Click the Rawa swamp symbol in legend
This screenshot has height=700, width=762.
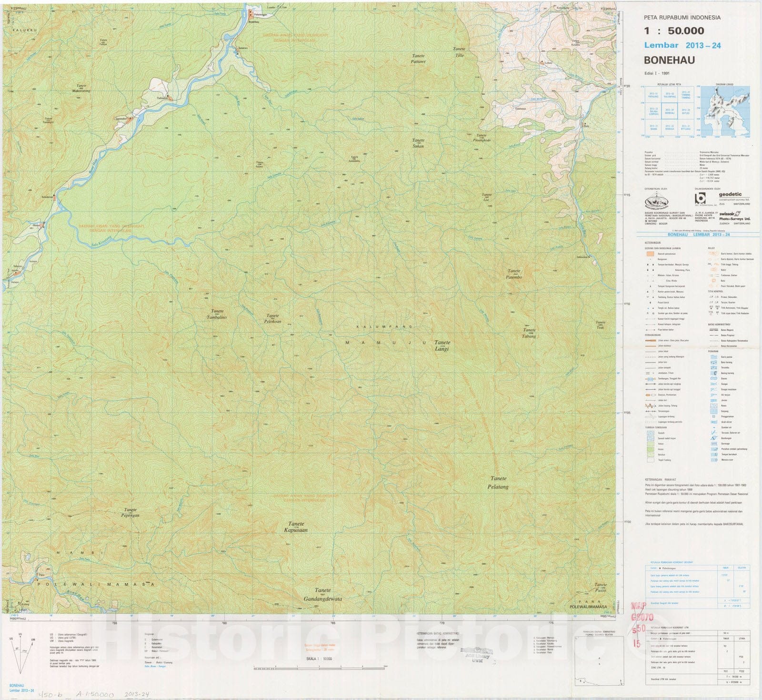tap(713, 406)
